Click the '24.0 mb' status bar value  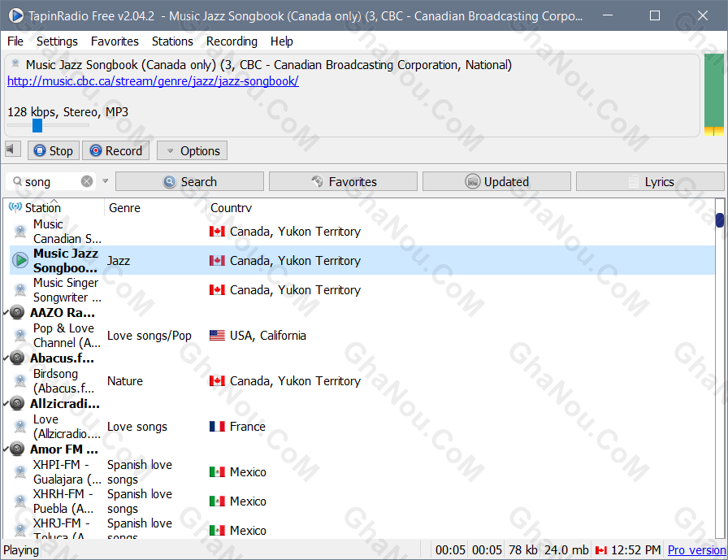[566, 550]
